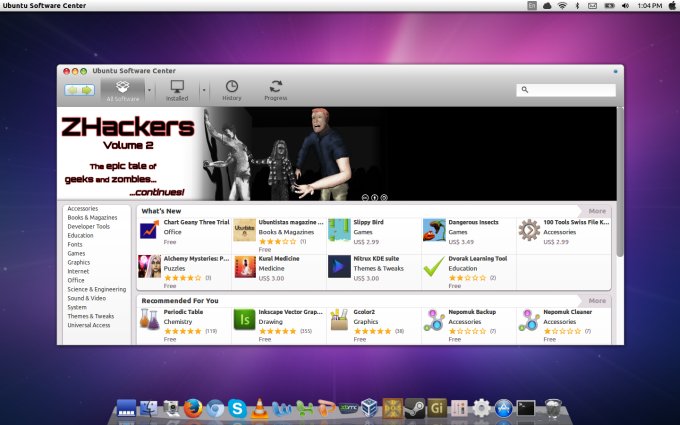Show Installed software list
The image size is (680, 425).
177,91
